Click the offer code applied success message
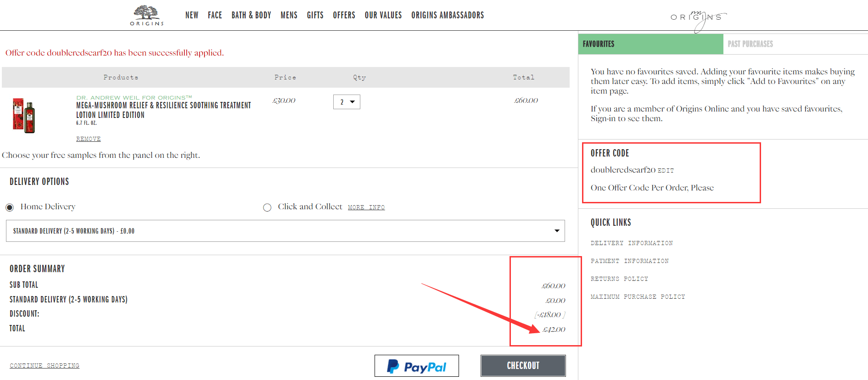 pos(114,53)
